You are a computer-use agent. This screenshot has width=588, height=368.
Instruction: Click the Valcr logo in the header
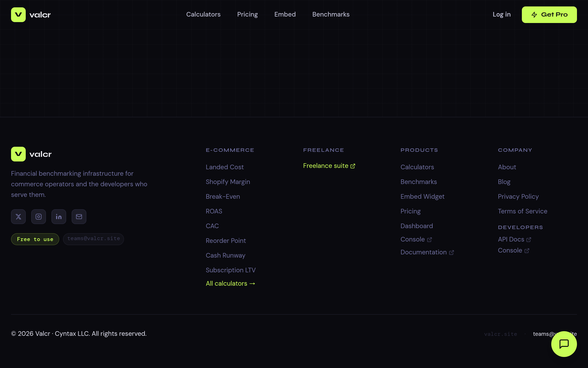click(31, 14)
